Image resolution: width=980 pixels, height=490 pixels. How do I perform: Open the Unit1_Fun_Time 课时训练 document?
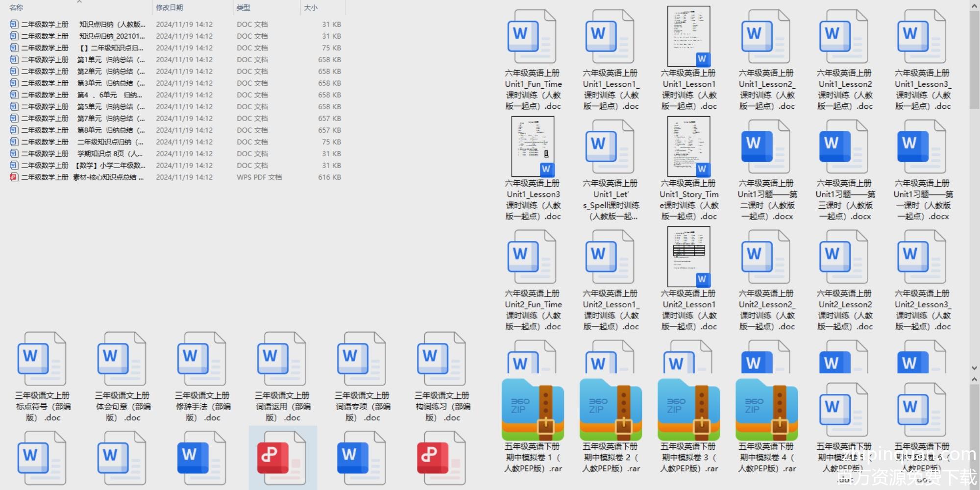(533, 37)
